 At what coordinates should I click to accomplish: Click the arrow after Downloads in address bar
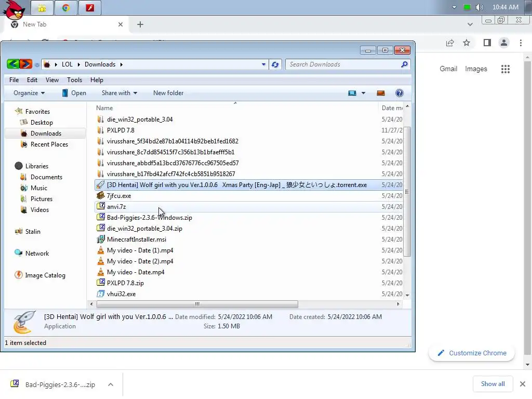click(121, 64)
